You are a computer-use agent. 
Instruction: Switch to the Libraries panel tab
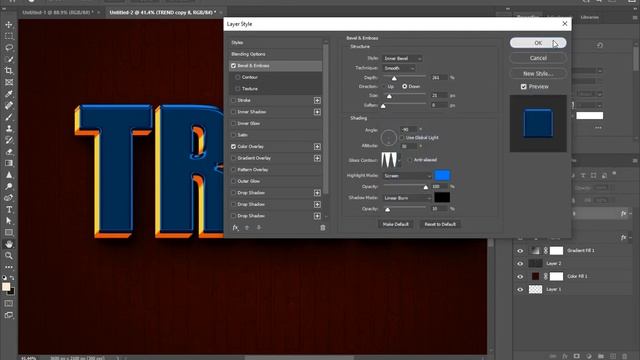[x=589, y=18]
